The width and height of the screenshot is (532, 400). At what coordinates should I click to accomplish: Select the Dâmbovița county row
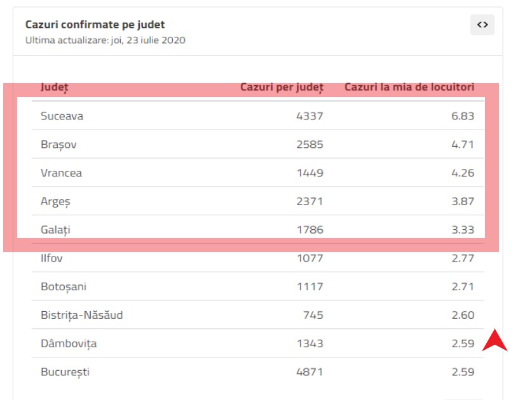click(x=69, y=343)
